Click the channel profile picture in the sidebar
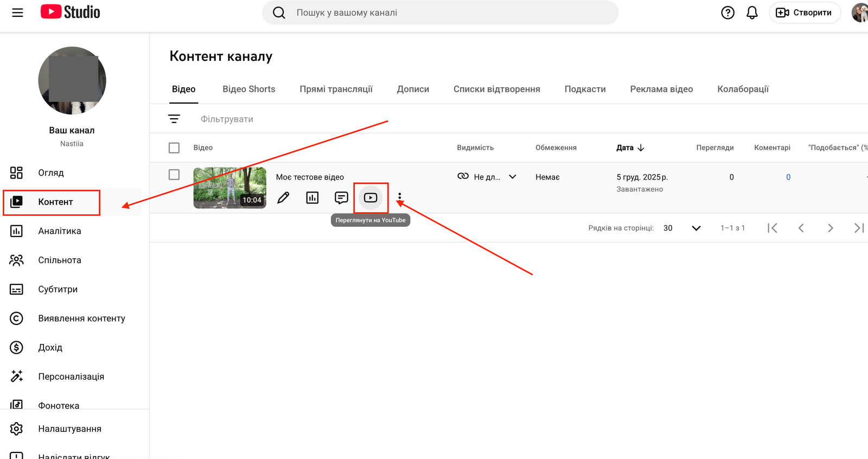Viewport: 868px width, 459px height. pyautogui.click(x=72, y=80)
